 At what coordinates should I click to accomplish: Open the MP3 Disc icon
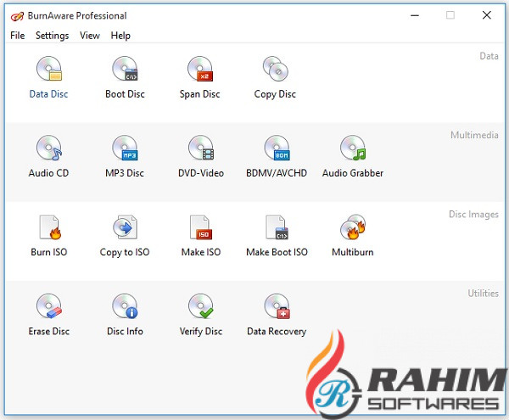pos(125,148)
